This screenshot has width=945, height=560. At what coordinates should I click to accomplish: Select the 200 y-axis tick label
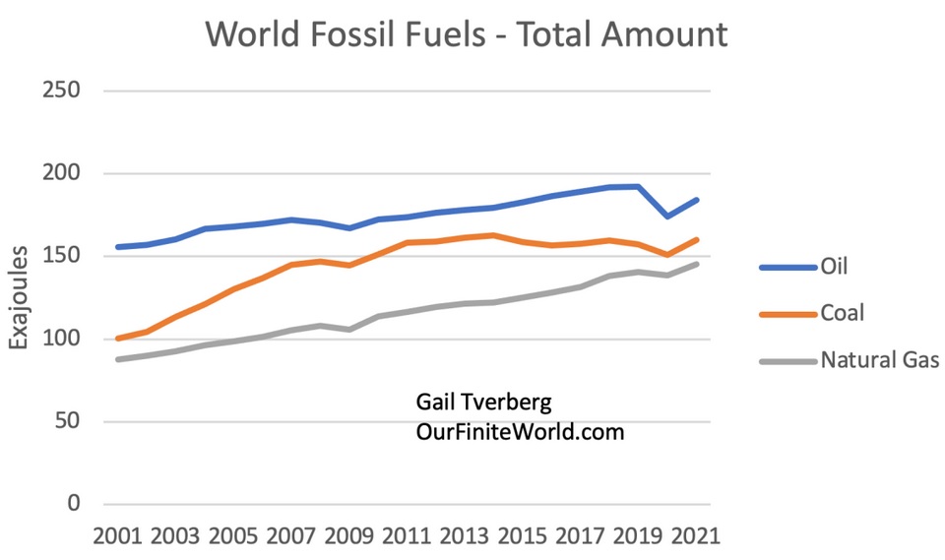61,174
